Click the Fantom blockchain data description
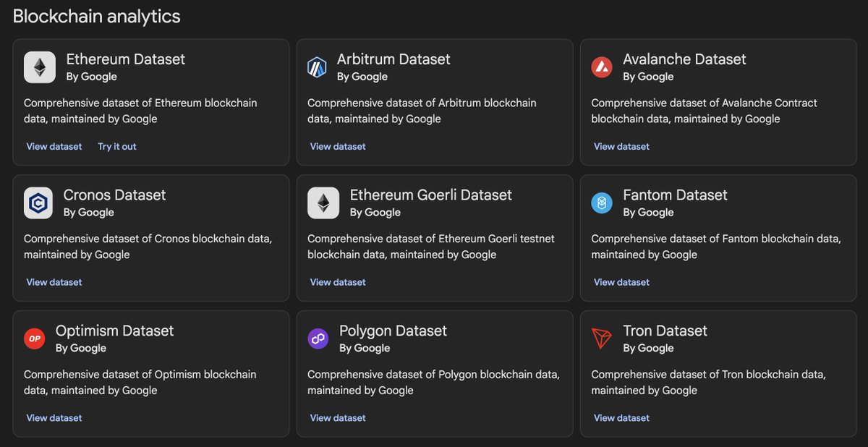The width and height of the screenshot is (868, 447). 716,247
